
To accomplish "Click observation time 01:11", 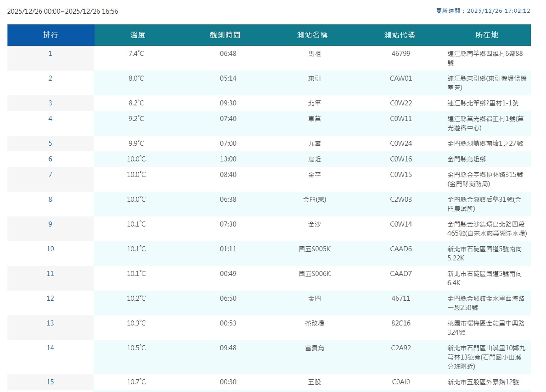I will click(228, 249).
